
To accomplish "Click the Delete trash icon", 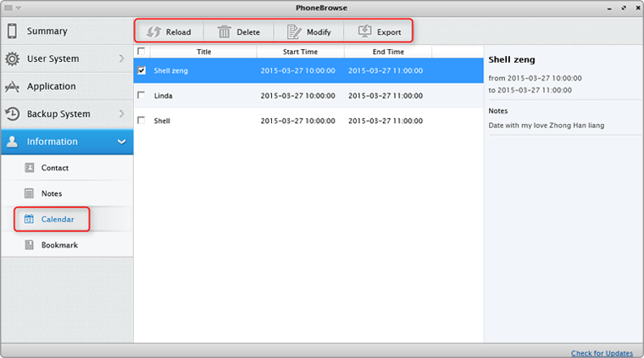I will 225,32.
